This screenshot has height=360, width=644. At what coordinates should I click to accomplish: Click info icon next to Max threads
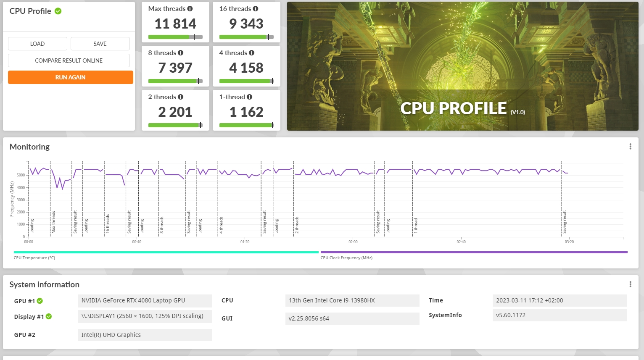tap(190, 9)
